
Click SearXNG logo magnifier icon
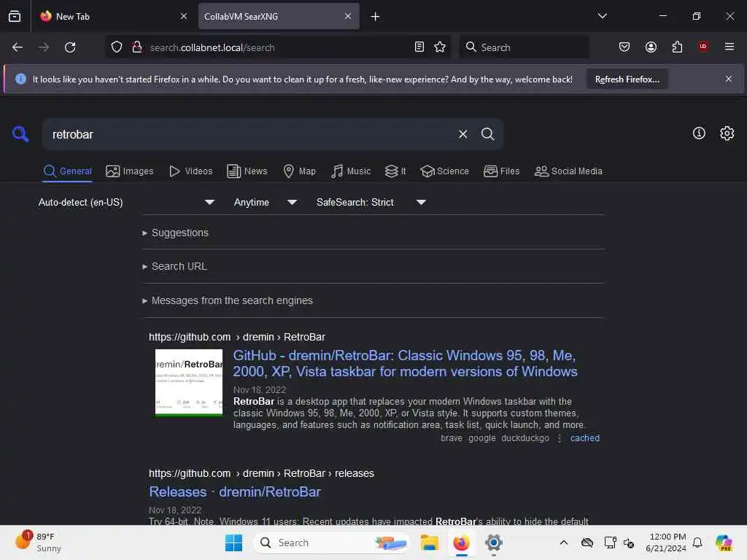[x=20, y=134]
